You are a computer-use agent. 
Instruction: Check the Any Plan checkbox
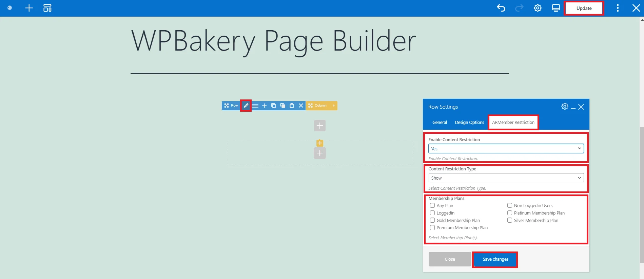pos(432,205)
